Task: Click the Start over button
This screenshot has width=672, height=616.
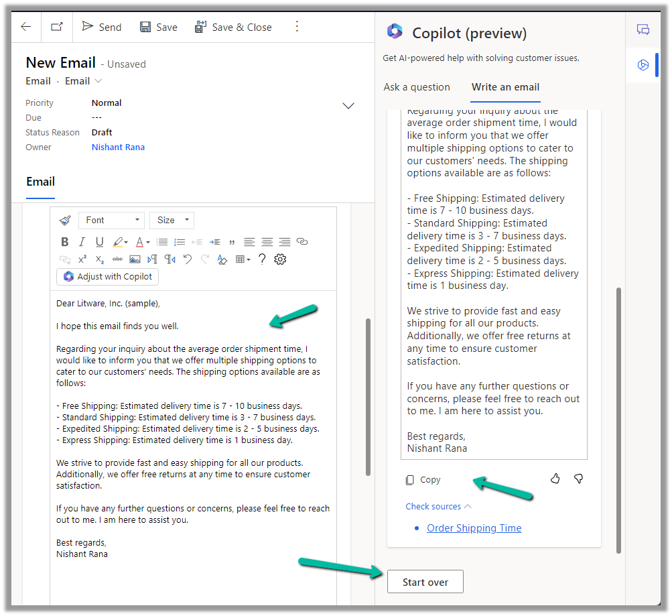Action: (425, 582)
